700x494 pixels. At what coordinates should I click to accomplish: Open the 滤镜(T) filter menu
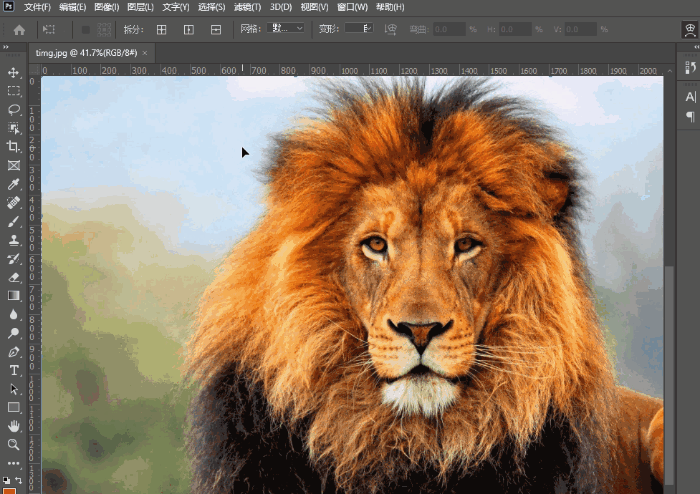coord(245,7)
